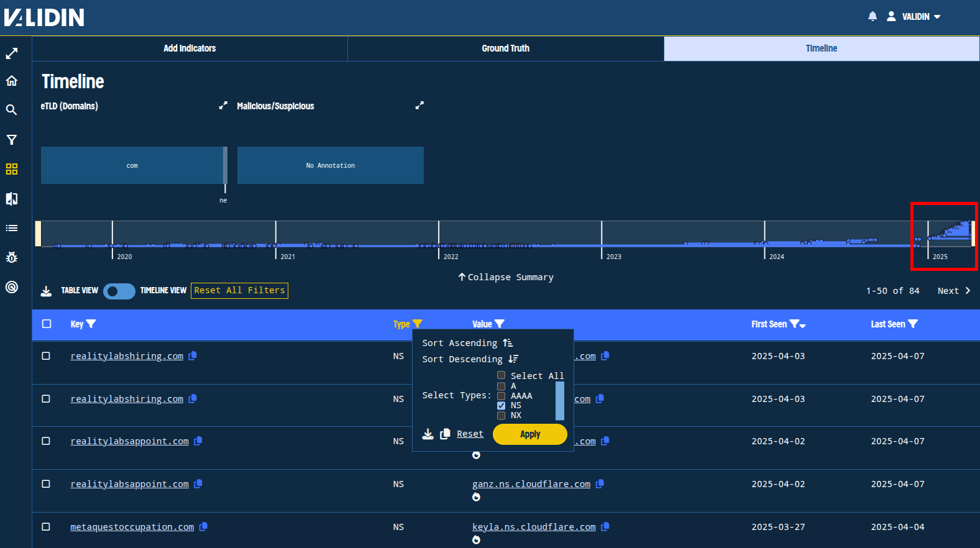Open the Key column filter
The width and height of the screenshot is (980, 548).
(91, 324)
